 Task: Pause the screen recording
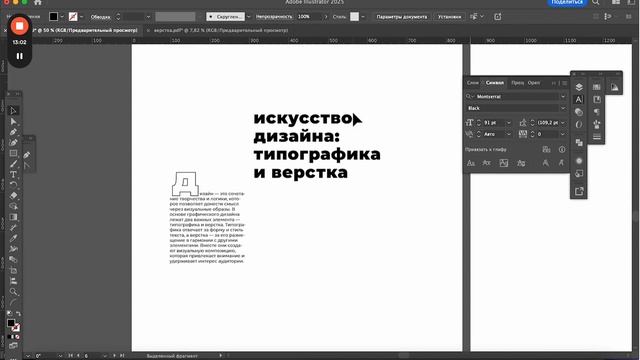[x=19, y=56]
